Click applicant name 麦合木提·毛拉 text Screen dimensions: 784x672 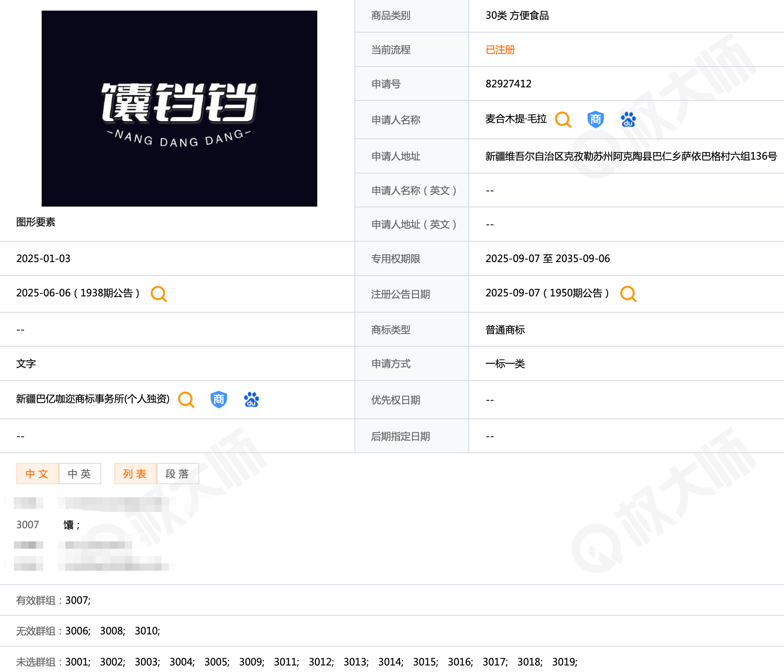click(516, 119)
